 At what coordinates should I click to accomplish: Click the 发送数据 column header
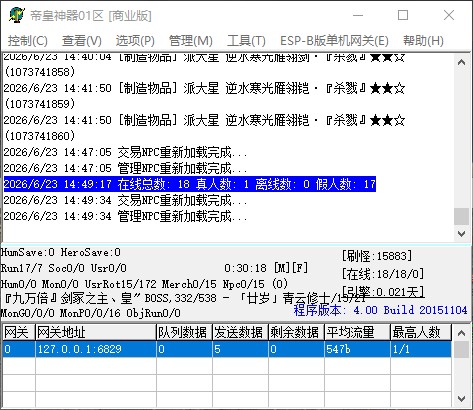click(x=240, y=332)
